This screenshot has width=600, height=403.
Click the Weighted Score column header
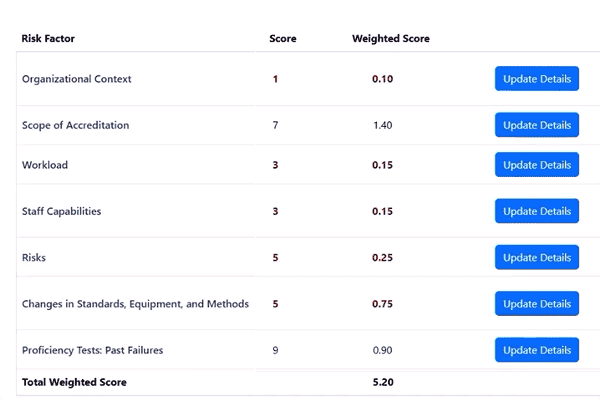(x=391, y=39)
